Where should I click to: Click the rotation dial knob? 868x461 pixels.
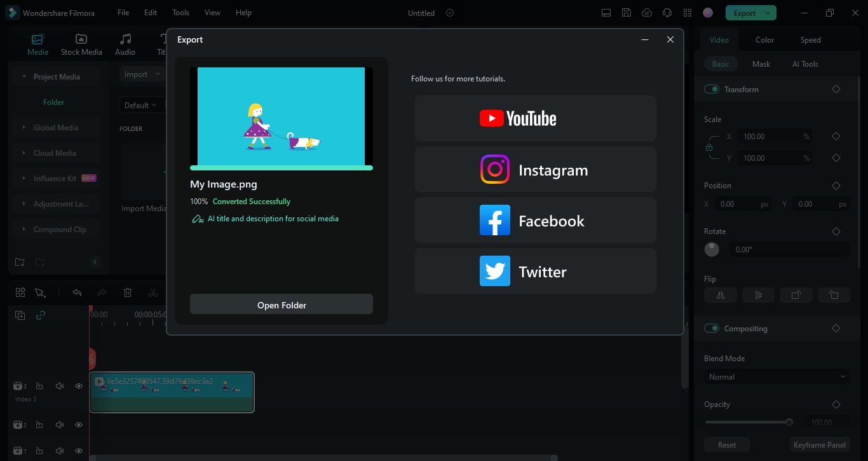click(712, 249)
